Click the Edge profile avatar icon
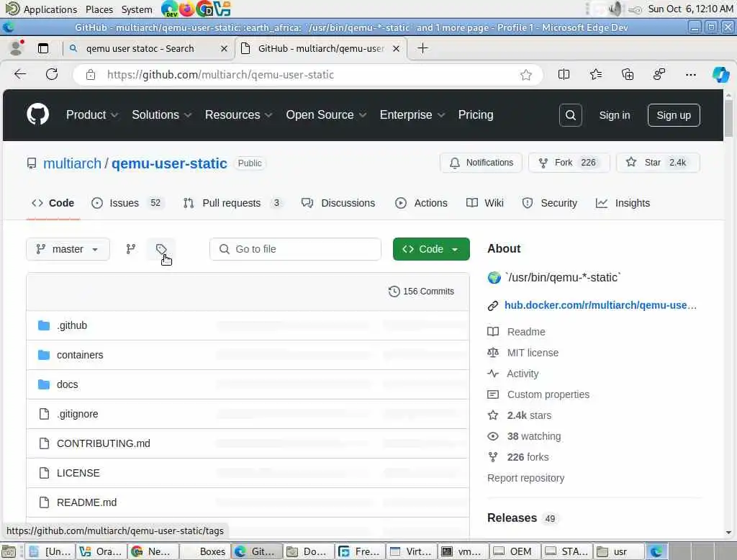Image resolution: width=737 pixels, height=560 pixels. click(17, 48)
